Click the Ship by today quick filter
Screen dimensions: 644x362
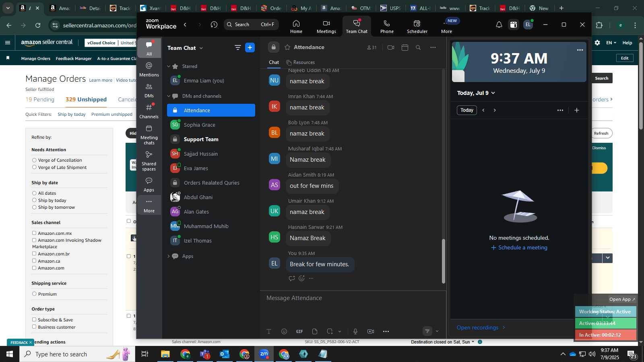point(72,114)
